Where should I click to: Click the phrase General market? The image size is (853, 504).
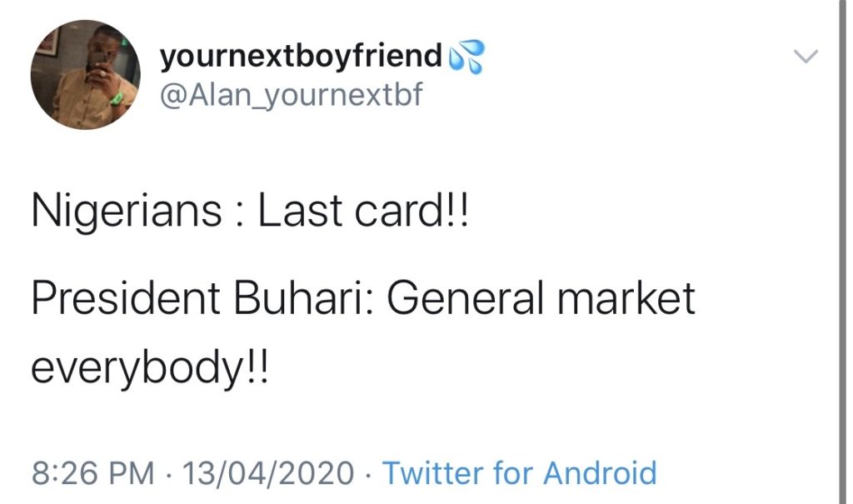[x=541, y=298]
